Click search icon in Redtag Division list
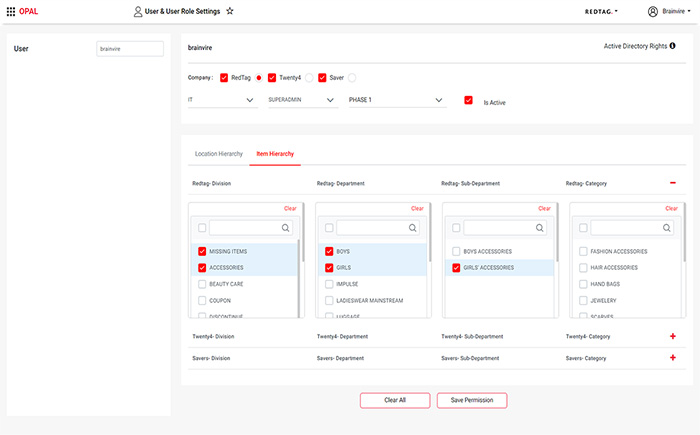 click(285, 228)
